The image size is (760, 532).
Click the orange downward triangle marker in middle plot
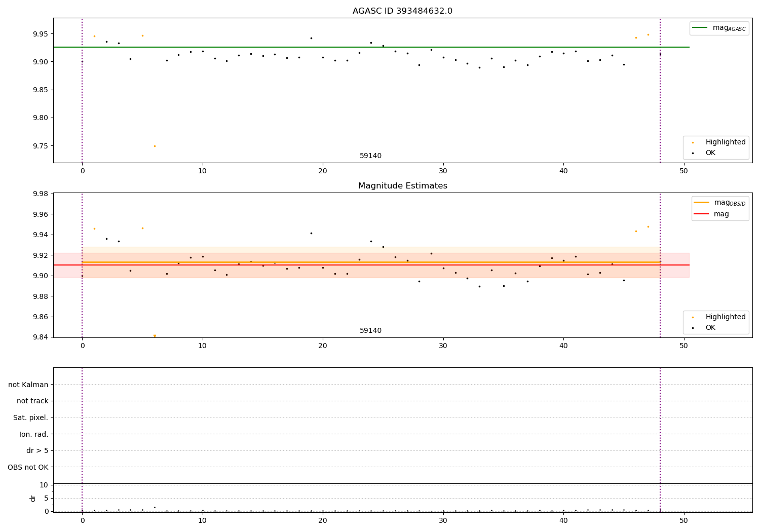click(155, 336)
